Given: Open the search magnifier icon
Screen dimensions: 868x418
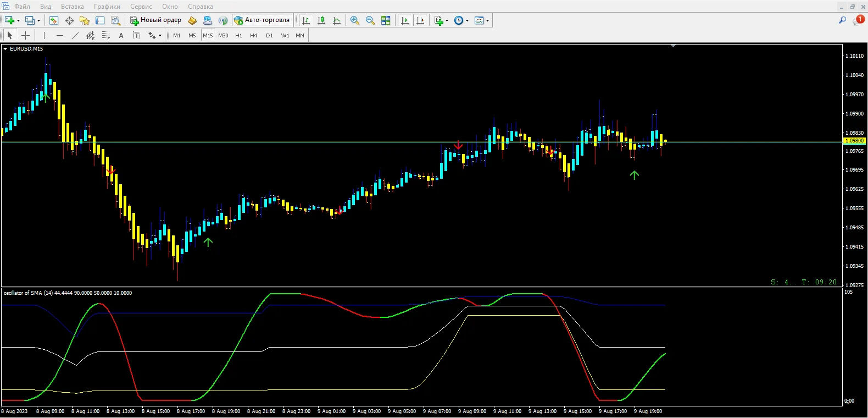Looking at the screenshot, I should coord(842,20).
